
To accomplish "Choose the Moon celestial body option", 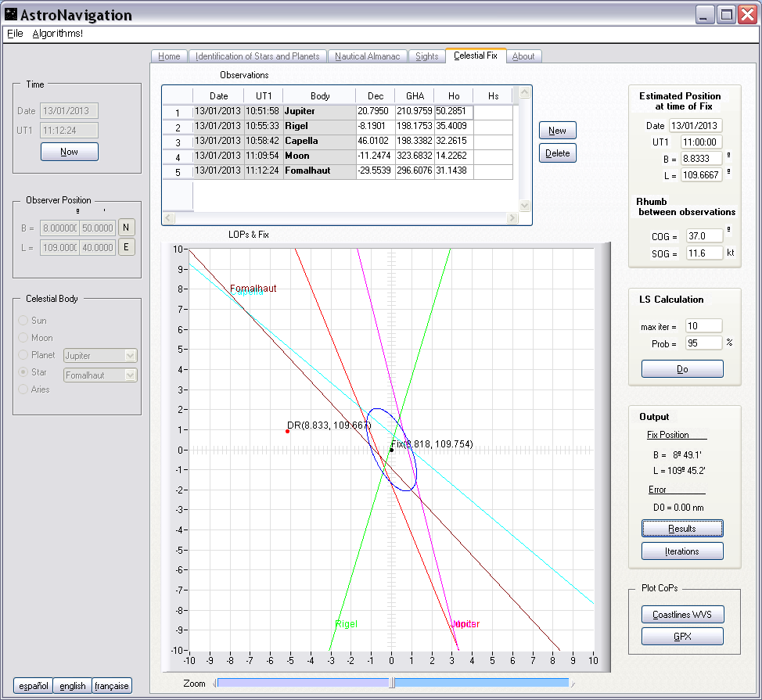I will pyautogui.click(x=23, y=338).
